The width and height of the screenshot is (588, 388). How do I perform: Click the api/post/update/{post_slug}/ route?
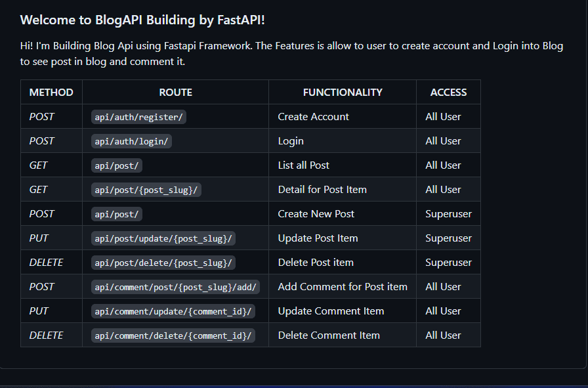[163, 239]
